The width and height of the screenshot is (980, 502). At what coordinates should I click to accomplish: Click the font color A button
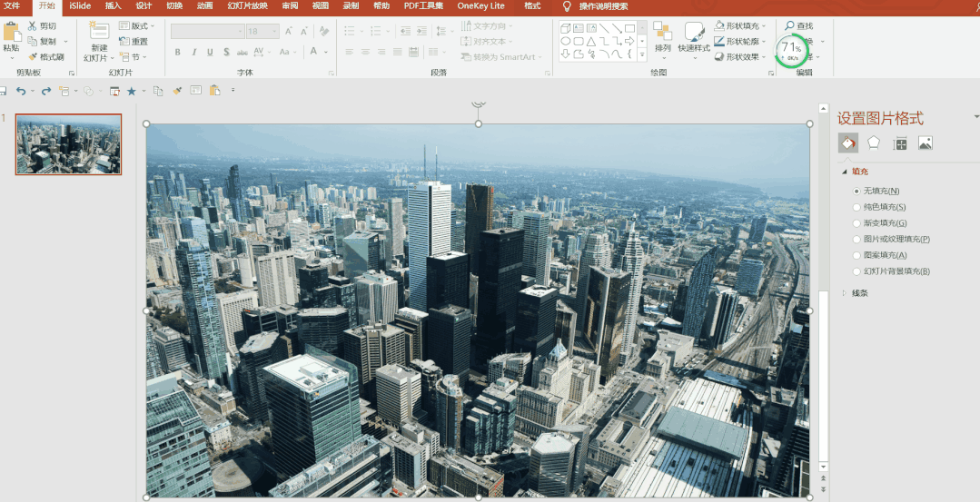tap(313, 52)
